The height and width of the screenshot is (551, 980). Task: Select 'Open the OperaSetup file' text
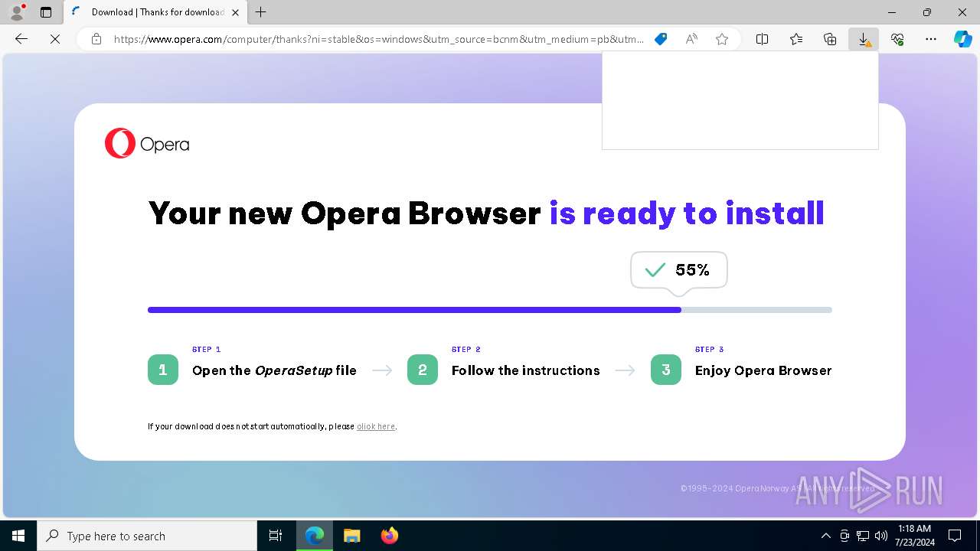pos(274,370)
